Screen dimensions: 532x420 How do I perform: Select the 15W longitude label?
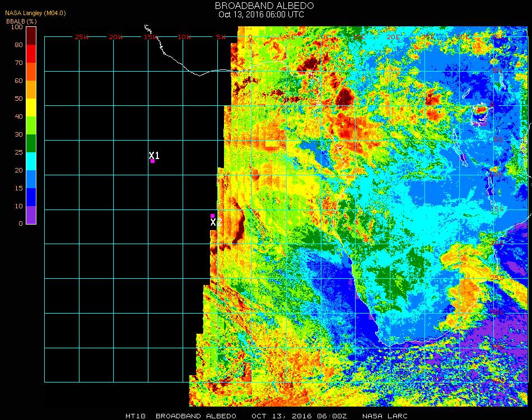pos(150,37)
